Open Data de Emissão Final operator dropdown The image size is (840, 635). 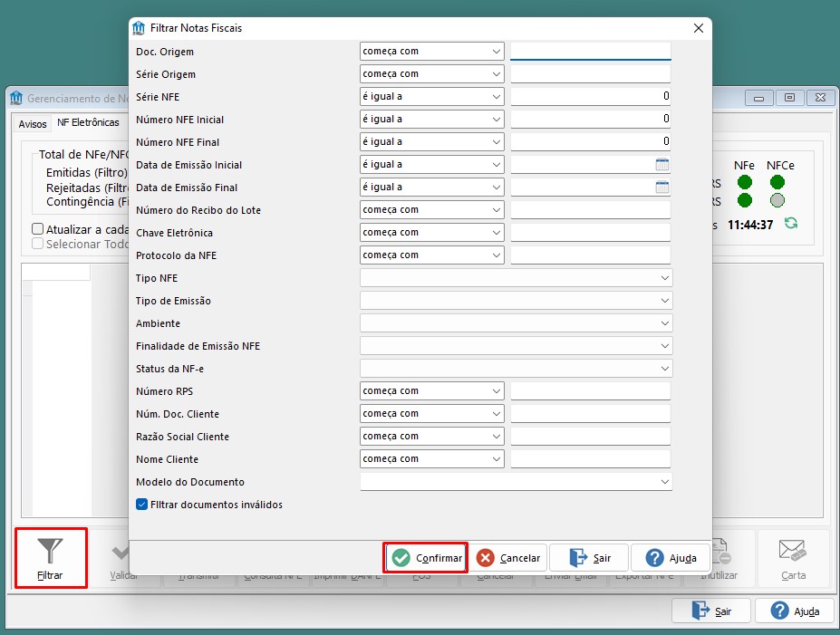pyautogui.click(x=432, y=187)
